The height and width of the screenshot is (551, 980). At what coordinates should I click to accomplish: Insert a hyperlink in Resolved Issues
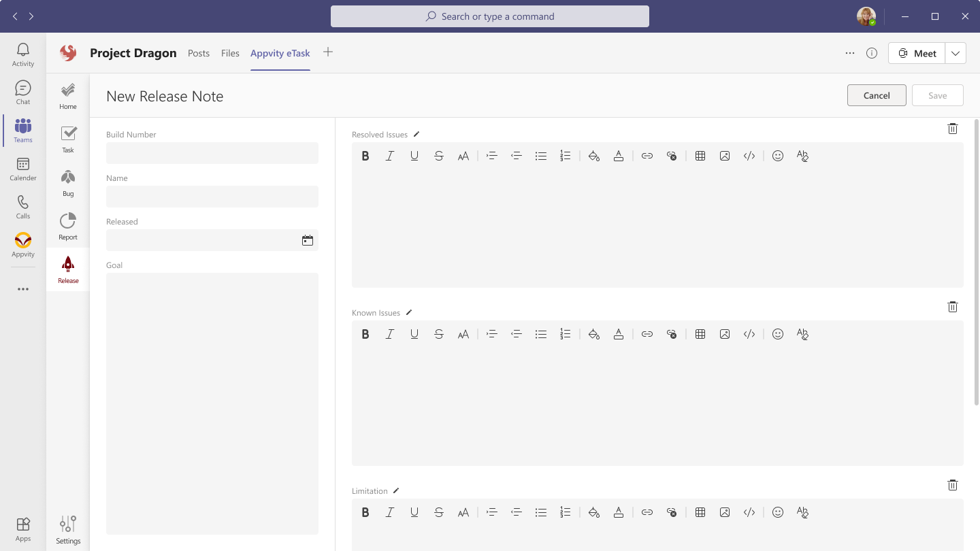[647, 156]
